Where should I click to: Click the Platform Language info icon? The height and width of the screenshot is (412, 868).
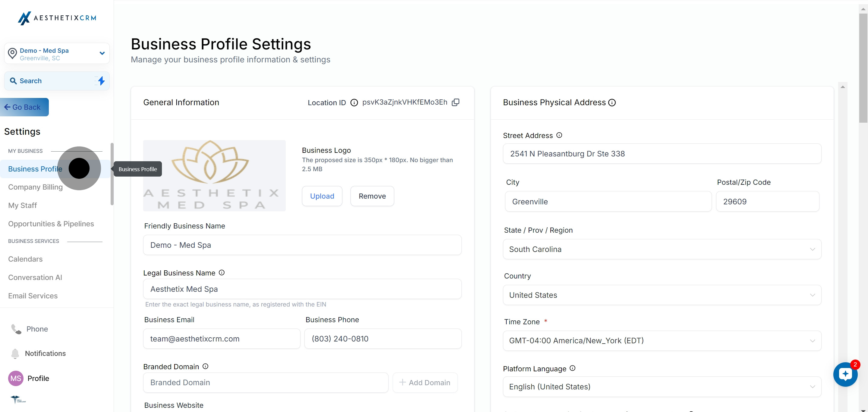(573, 368)
